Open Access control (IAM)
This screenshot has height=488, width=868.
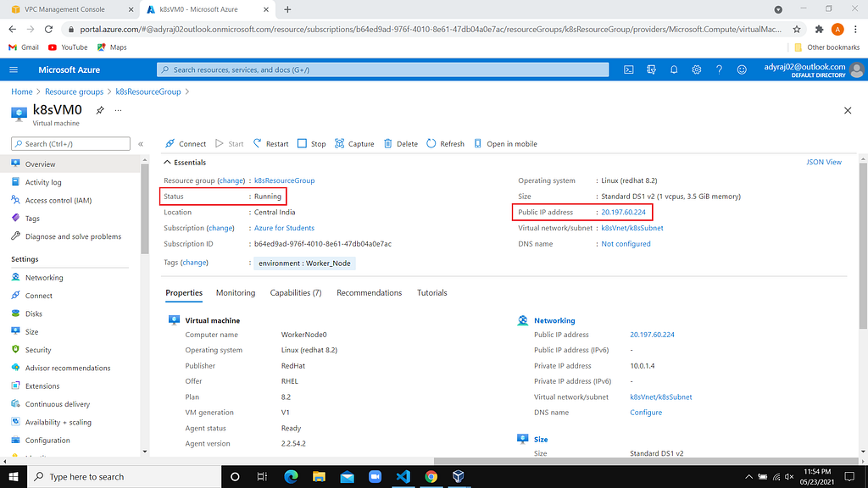[x=58, y=200]
